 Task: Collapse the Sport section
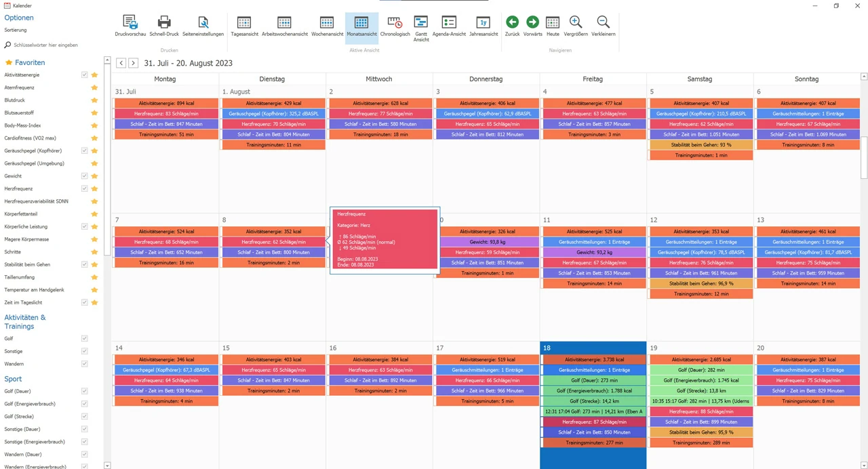pyautogui.click(x=12, y=378)
